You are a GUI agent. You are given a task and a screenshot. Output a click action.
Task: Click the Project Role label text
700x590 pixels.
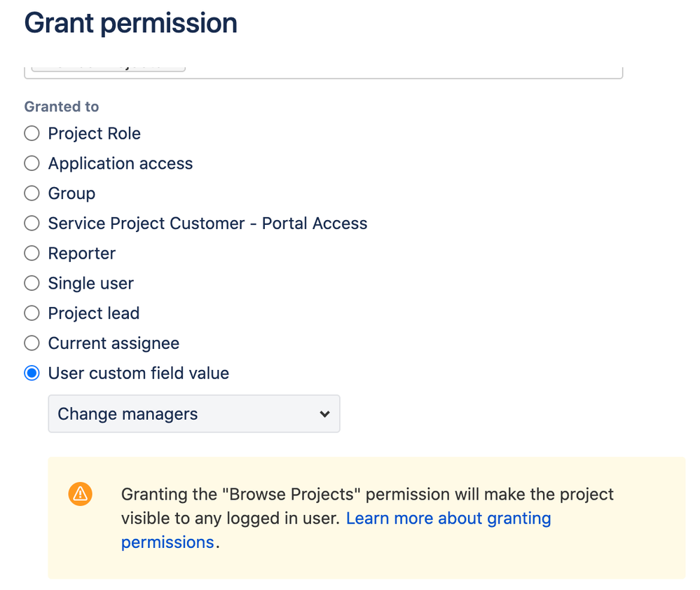[x=94, y=133]
